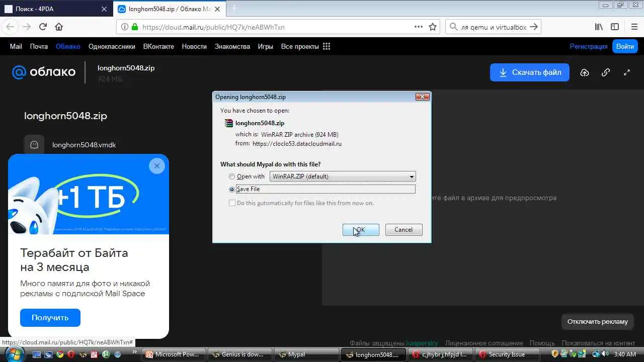
Task: Click the taskbar clock showing 3:40 AM
Action: click(x=625, y=354)
